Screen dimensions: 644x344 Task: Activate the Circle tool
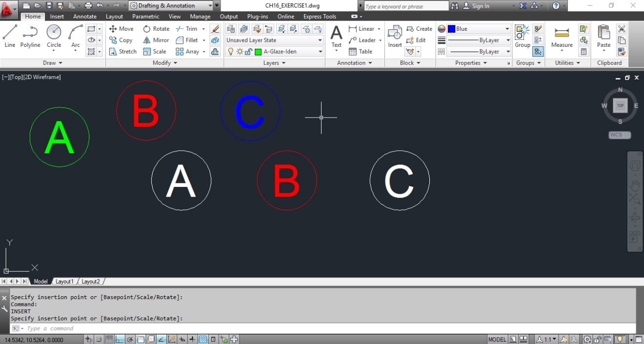pyautogui.click(x=54, y=33)
